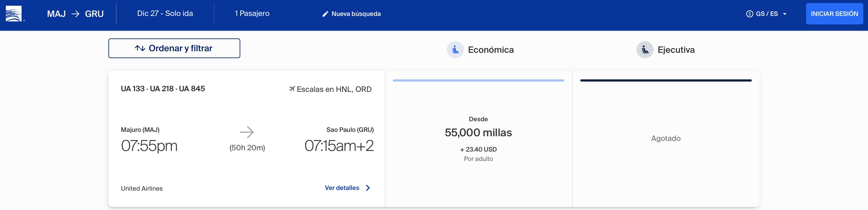Click the Dic 27 - Solo ida date field

tap(165, 13)
